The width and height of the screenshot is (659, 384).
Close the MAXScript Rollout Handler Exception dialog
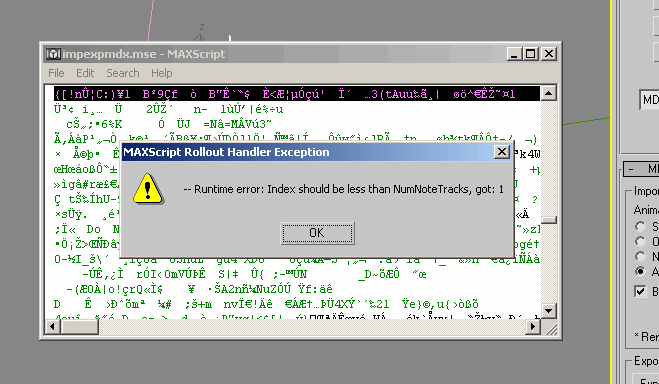pyautogui.click(x=501, y=152)
